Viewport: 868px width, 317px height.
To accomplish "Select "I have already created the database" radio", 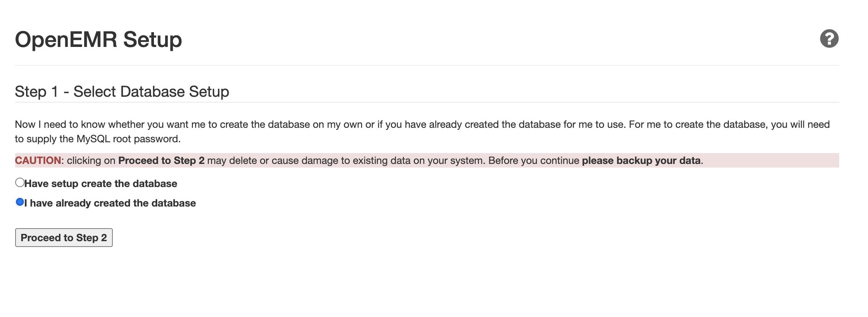I will coord(20,202).
